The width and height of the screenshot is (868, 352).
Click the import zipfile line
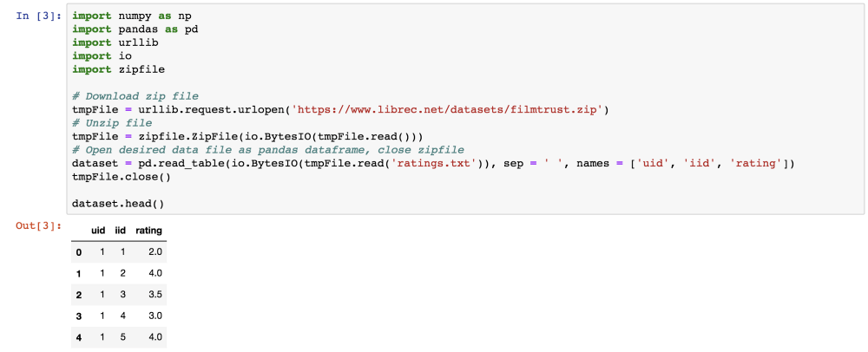105,69
